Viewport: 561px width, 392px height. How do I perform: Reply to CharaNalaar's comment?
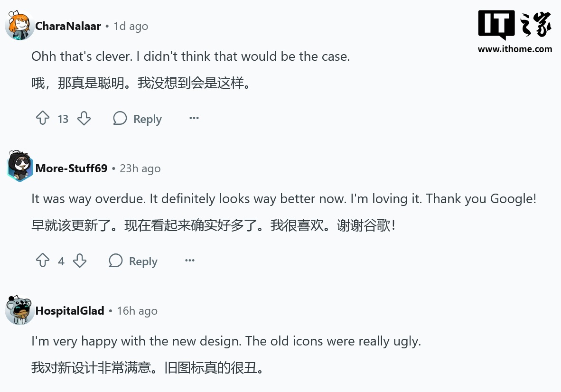(138, 119)
